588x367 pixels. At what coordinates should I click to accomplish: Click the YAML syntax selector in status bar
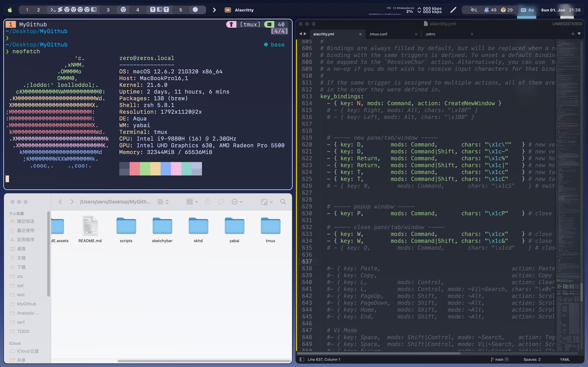pos(565,359)
